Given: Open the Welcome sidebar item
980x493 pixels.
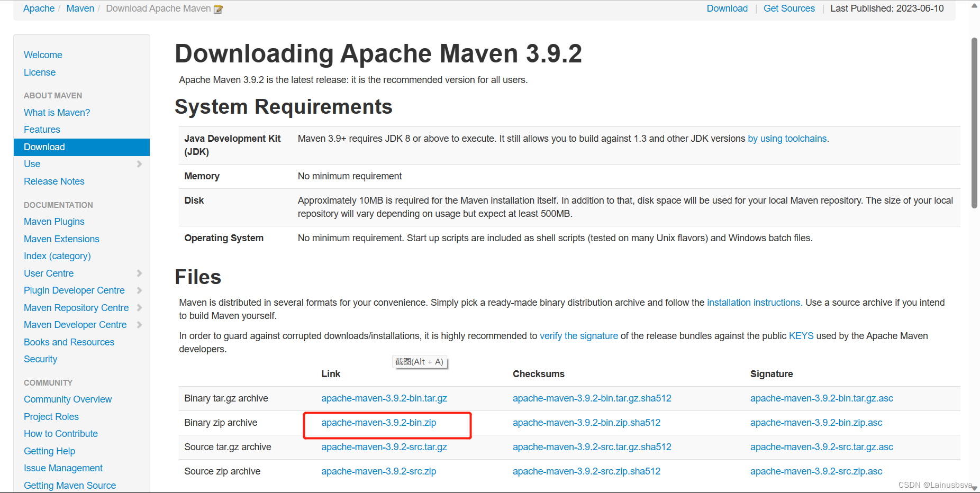Looking at the screenshot, I should 43,55.
